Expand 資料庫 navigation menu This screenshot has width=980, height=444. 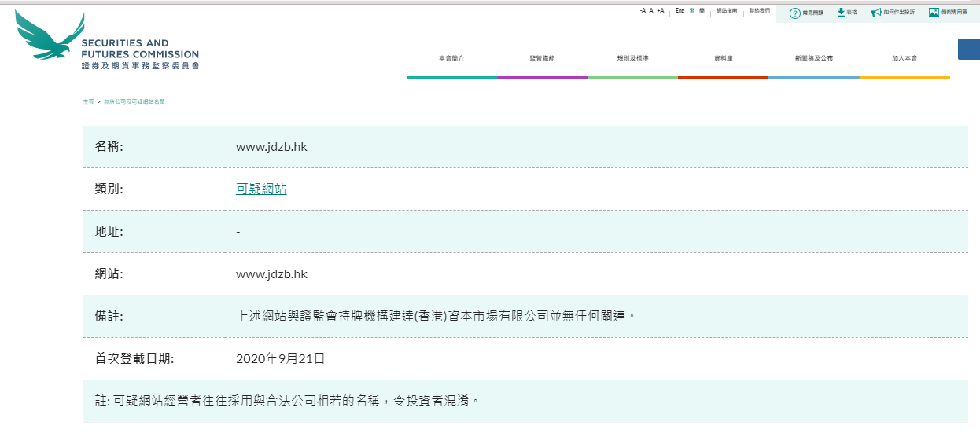tap(723, 59)
